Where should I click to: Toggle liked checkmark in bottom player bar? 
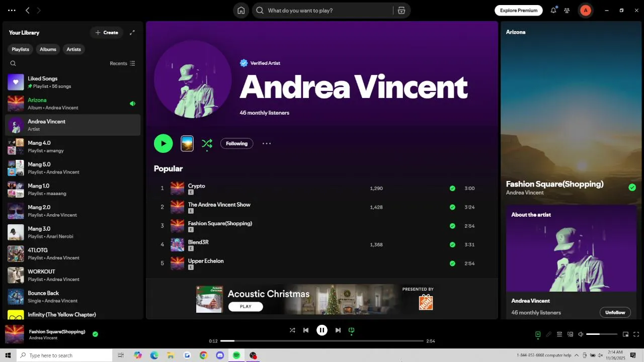pyautogui.click(x=95, y=334)
